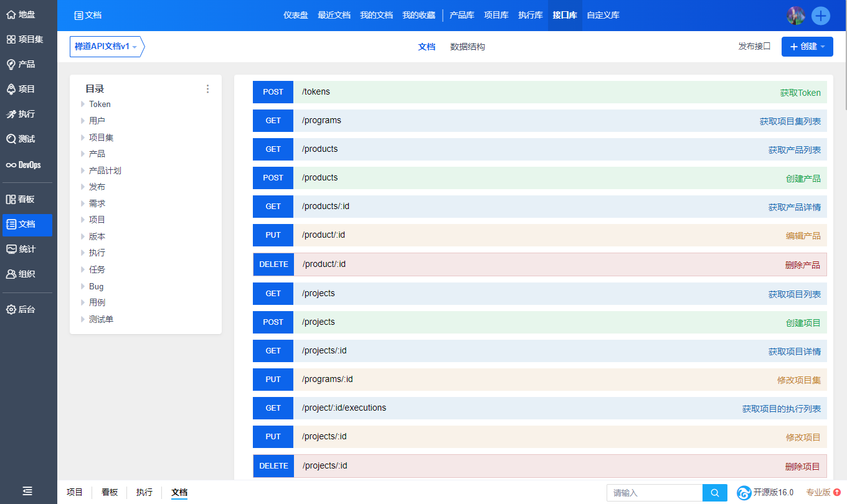Switch to the 数据结构 tab
The height and width of the screenshot is (504, 847).
467,46
